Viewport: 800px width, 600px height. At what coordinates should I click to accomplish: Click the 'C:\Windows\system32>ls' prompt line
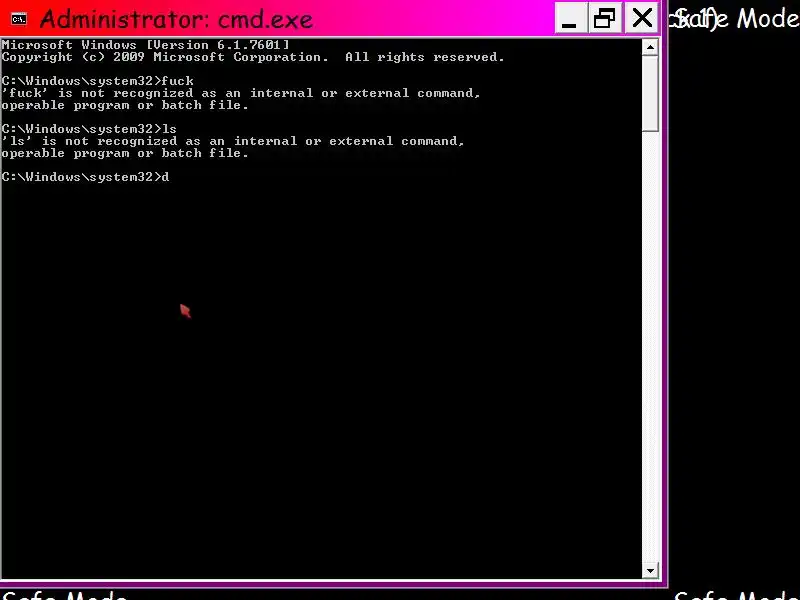pyautogui.click(x=89, y=129)
